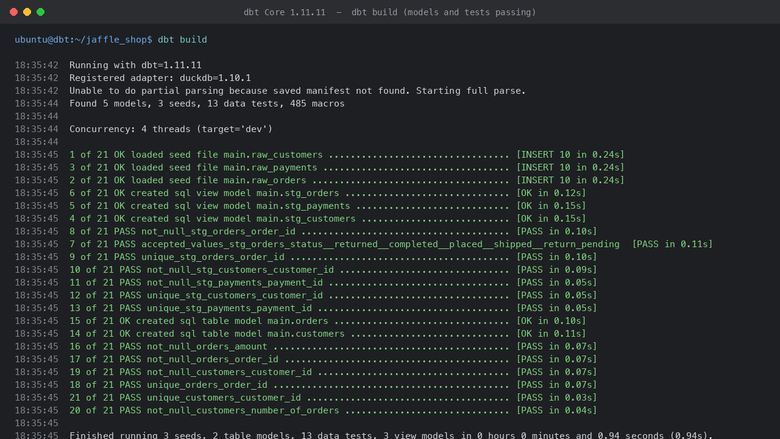Click the ubuntu@dbt:~/jaffle_shop$ prompt text

84,39
